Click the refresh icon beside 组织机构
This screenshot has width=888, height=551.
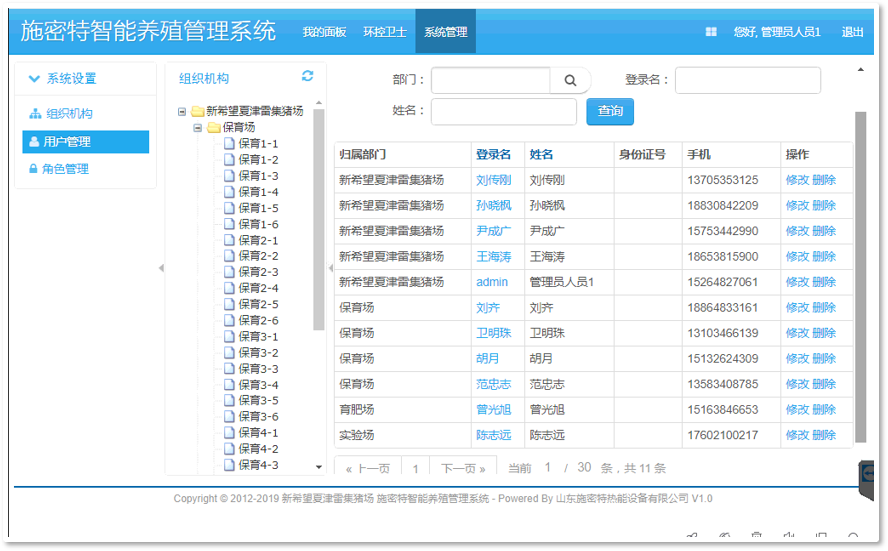coord(307,76)
